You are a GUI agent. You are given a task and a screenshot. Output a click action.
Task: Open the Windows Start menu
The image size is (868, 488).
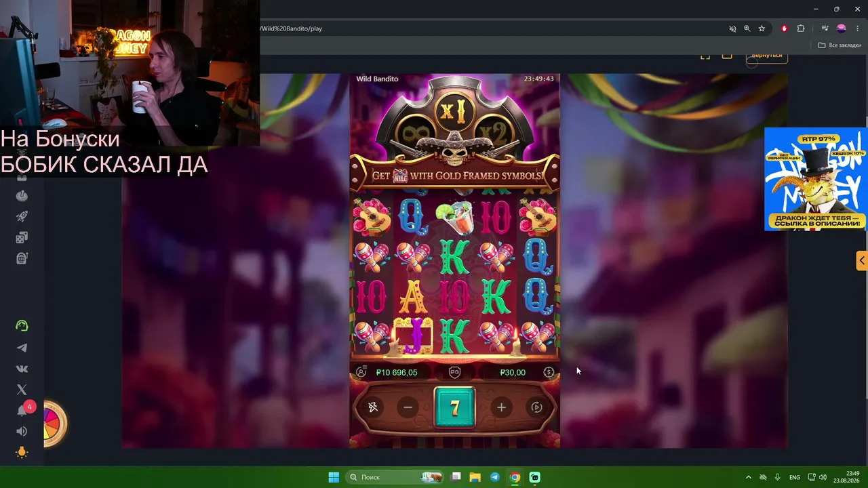tap(334, 477)
